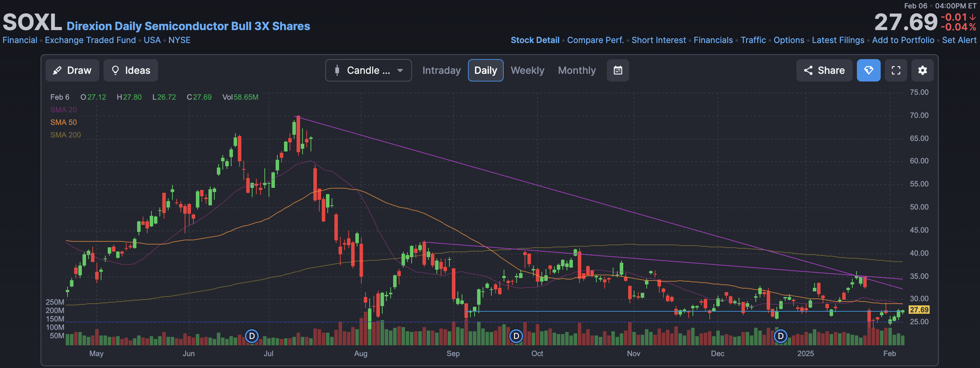This screenshot has height=368, width=980.
Task: Share this chart
Action: (x=824, y=70)
